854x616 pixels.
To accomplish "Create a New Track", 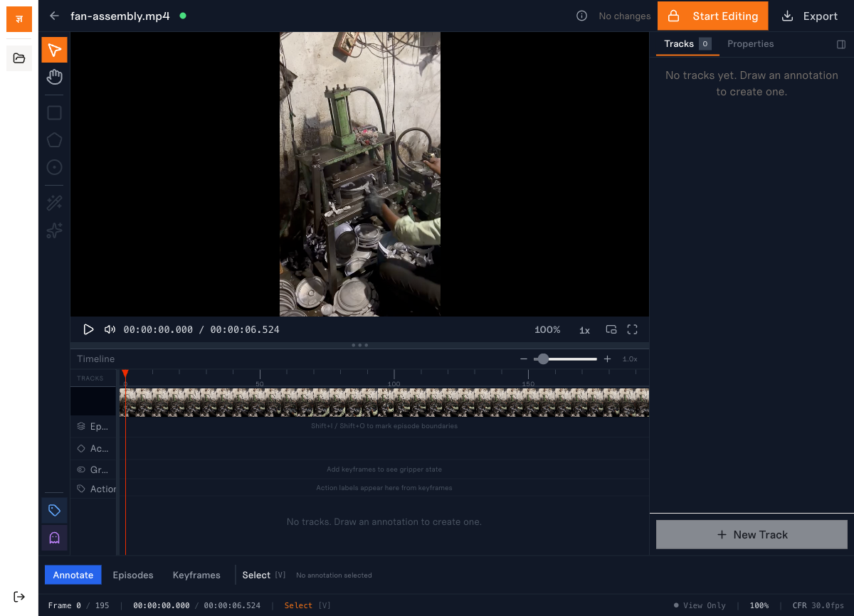I will [751, 534].
